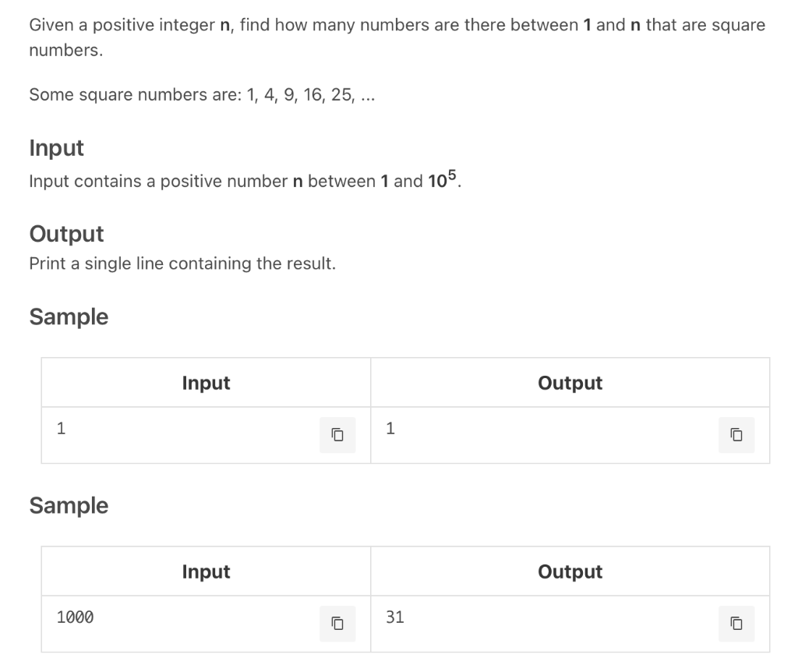This screenshot has height=672, width=798.
Task: Click the first sample's Input column header
Action: tap(206, 383)
